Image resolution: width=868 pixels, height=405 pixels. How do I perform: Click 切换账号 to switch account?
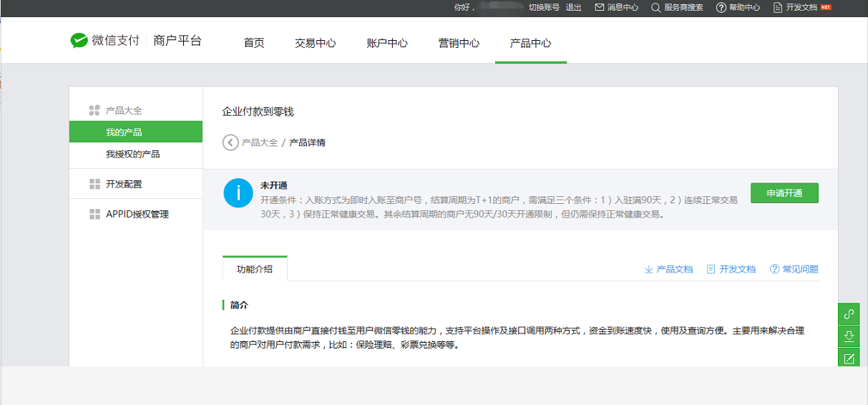click(544, 7)
